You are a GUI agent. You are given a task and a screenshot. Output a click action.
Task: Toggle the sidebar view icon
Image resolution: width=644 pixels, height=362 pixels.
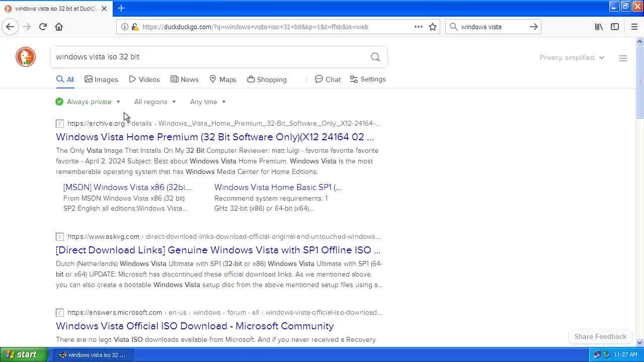coord(615,27)
